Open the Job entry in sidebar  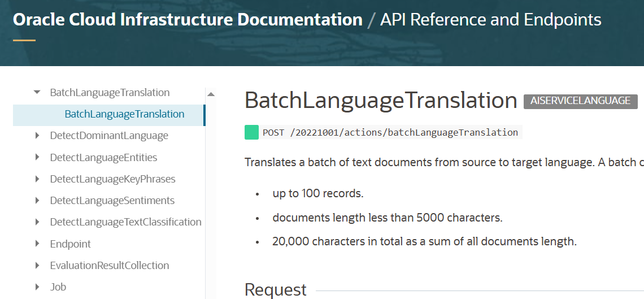tap(58, 287)
